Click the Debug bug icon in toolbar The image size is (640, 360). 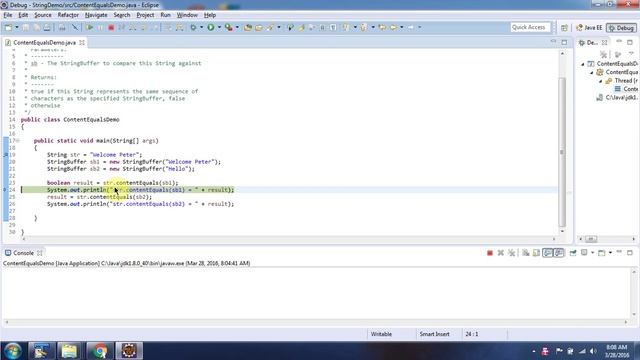click(x=193, y=27)
